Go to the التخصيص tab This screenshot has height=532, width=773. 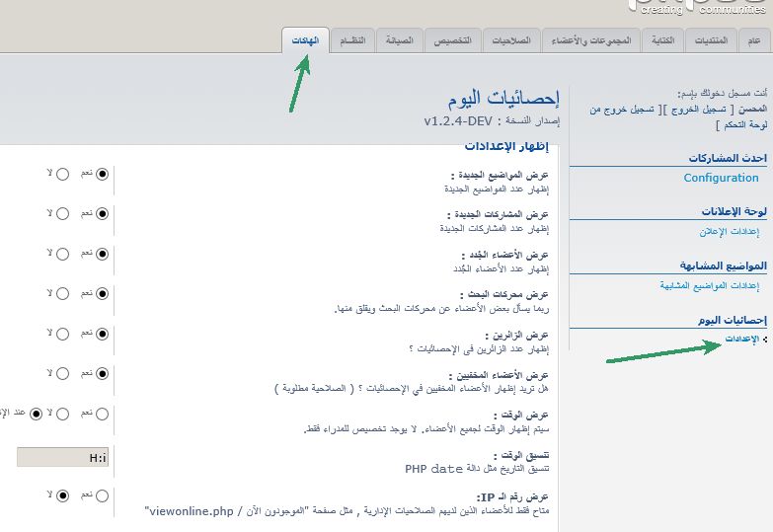(454, 41)
